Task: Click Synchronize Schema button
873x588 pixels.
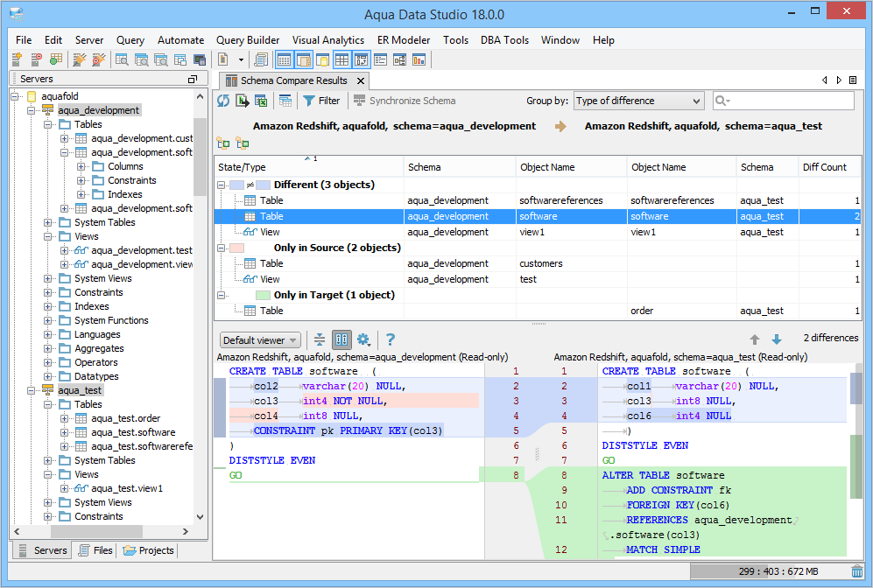Action: pyautogui.click(x=405, y=101)
